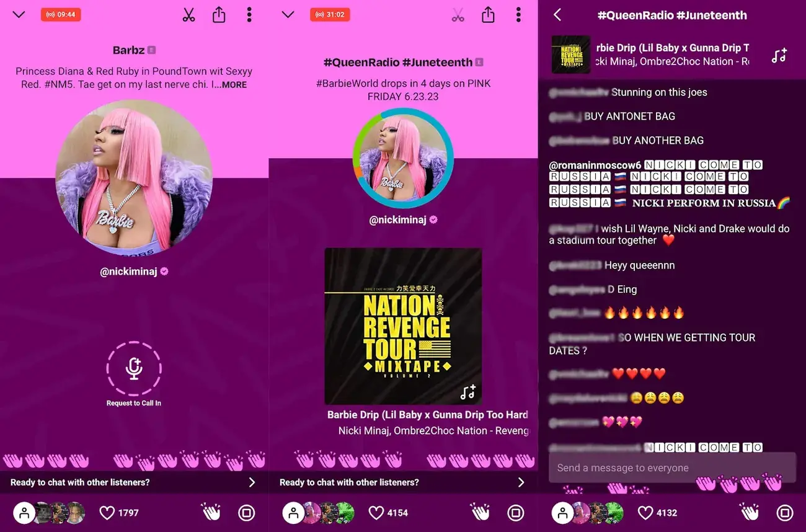Like the broadcast with the 1797 heart

tap(107, 513)
